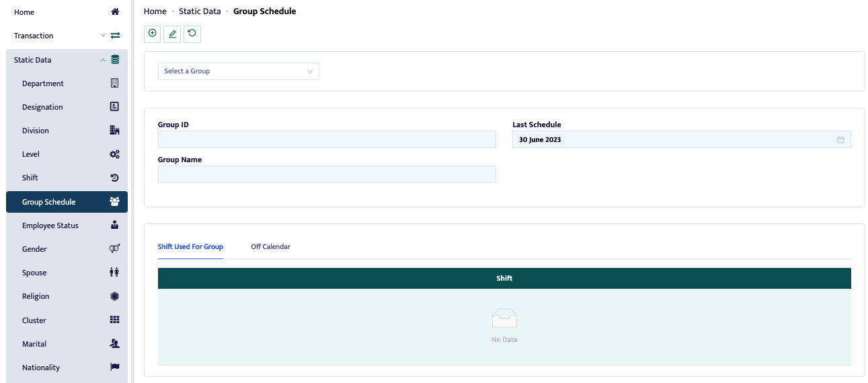The height and width of the screenshot is (383, 868).
Task: Click the Group Schedule people icon
Action: 114,202
